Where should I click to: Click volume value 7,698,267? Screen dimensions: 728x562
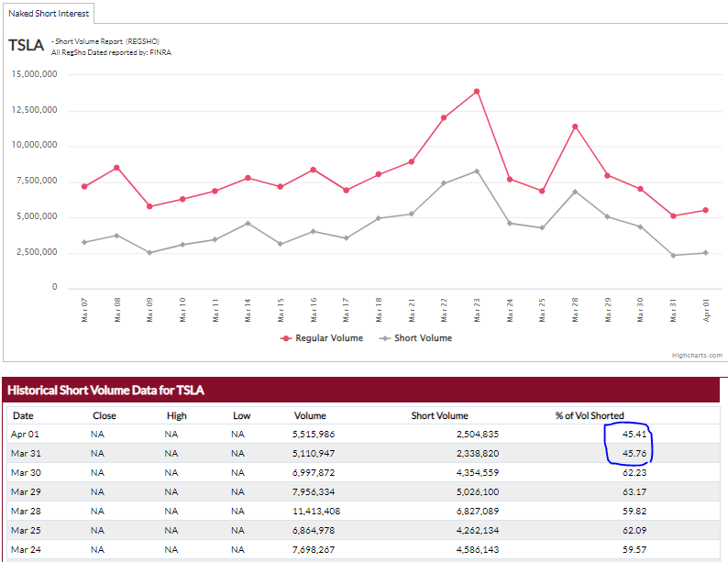(x=314, y=550)
